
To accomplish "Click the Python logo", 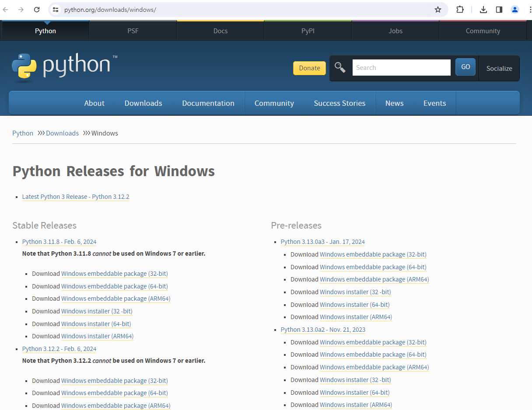I will pos(65,67).
